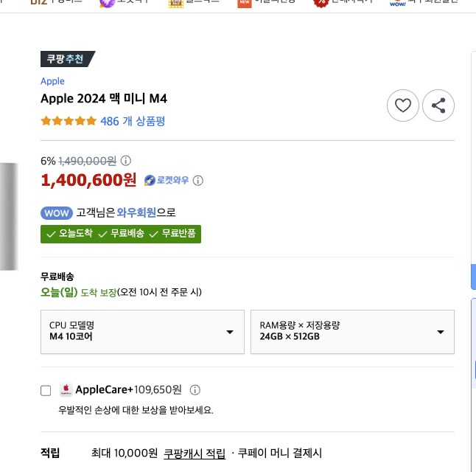This screenshot has height=472, width=476.
Task: Open the RAM용량 × 저장용량 dropdown
Action: (352, 332)
